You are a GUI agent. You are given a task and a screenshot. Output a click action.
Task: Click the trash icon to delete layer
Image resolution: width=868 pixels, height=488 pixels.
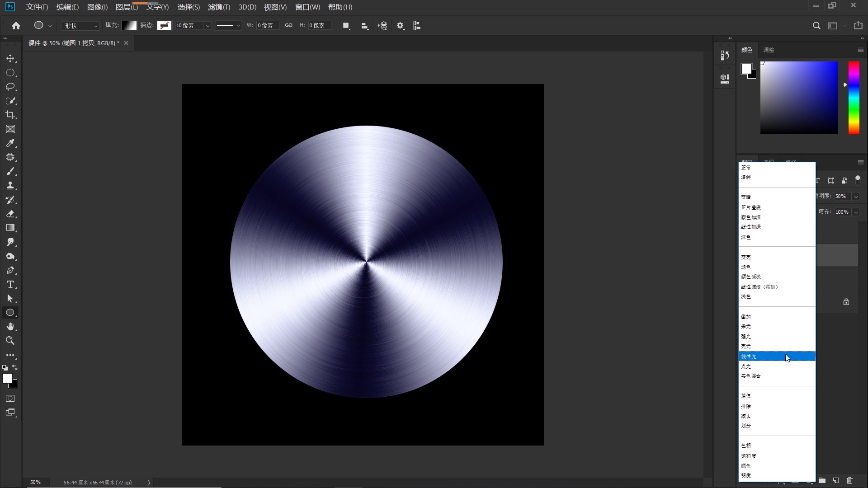point(850,480)
